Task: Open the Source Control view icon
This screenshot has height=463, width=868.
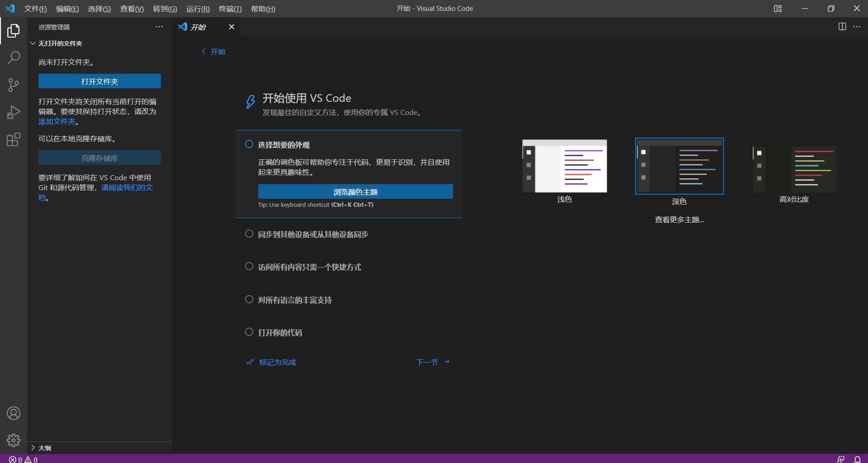Action: (x=14, y=85)
